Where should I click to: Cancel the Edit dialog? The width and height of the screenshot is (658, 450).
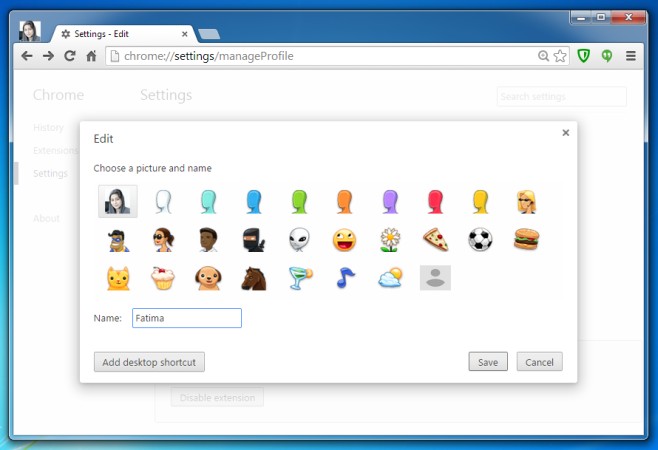pos(540,362)
